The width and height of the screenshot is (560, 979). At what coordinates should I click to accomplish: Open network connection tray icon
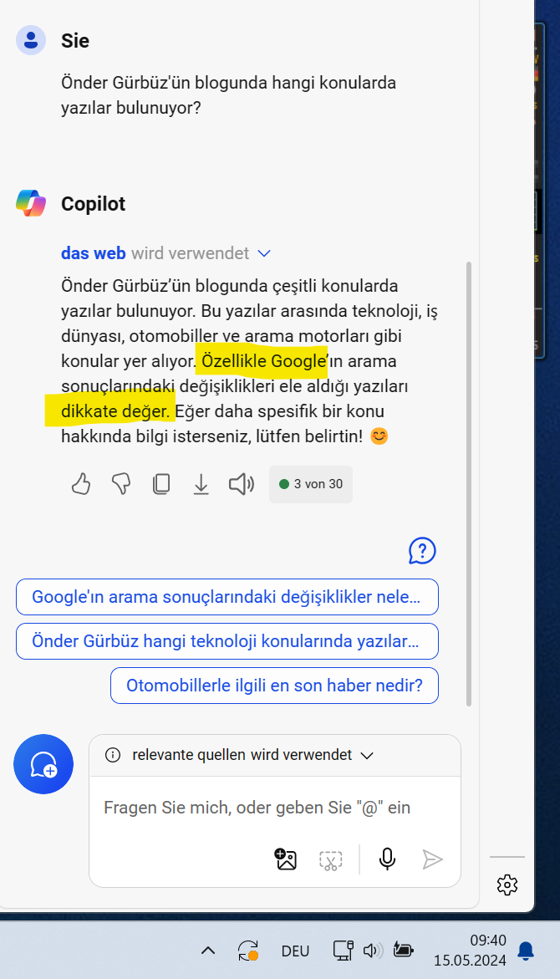click(343, 951)
